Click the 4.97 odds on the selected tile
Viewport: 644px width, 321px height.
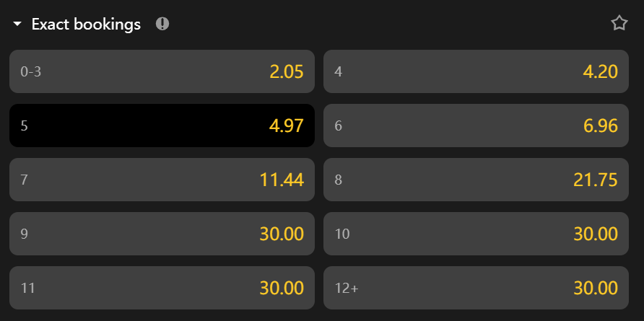(286, 126)
